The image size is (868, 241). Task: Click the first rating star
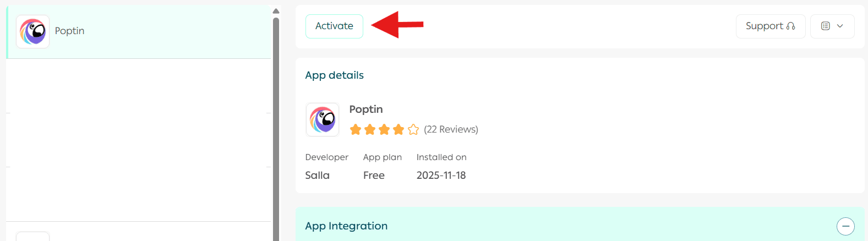click(x=356, y=130)
